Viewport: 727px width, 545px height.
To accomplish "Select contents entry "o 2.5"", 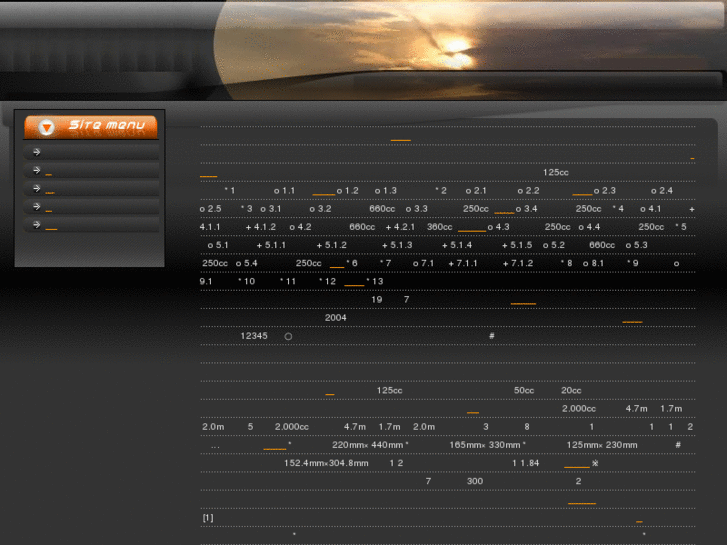I will [x=210, y=209].
